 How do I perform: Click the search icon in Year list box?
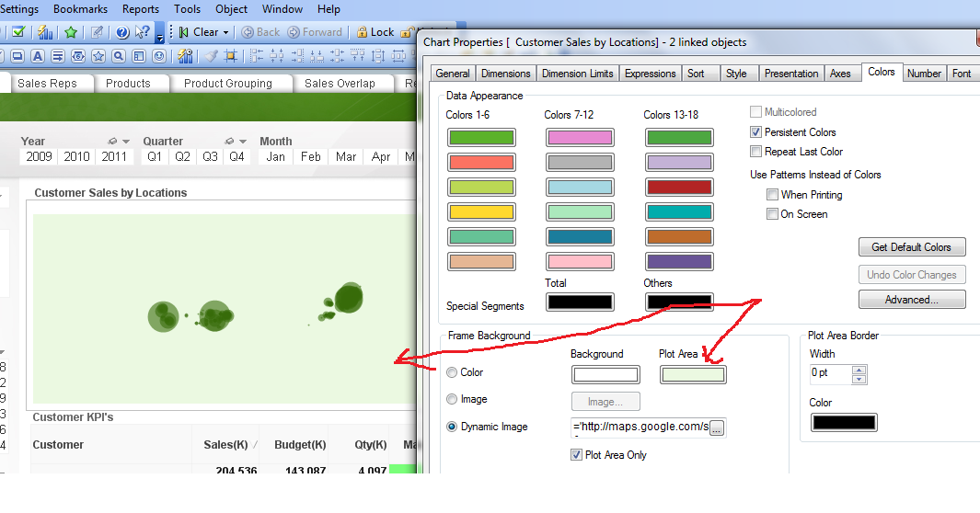click(x=112, y=141)
